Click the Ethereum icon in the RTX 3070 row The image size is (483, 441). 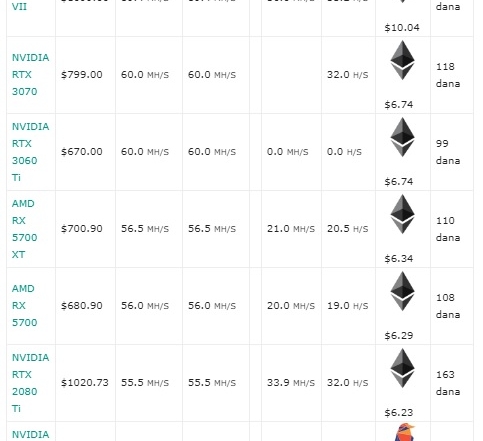[x=402, y=60]
